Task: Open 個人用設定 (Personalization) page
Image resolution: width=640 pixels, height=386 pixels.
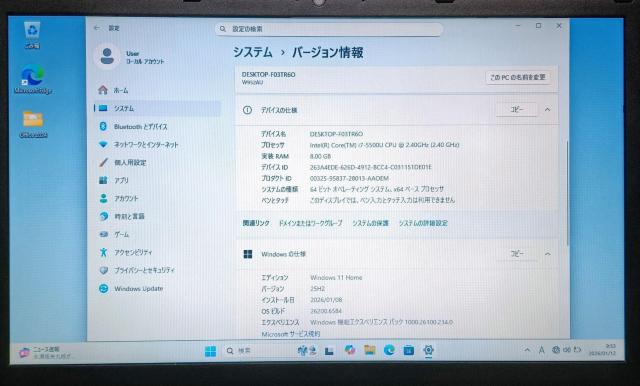Action: tap(157, 162)
